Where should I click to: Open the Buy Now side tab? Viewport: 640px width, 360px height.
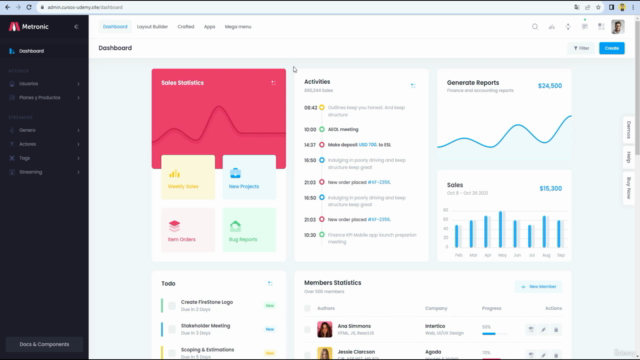click(629, 188)
